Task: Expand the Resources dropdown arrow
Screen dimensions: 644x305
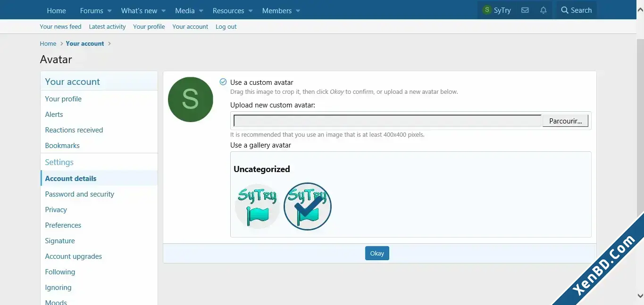Action: pos(251,11)
